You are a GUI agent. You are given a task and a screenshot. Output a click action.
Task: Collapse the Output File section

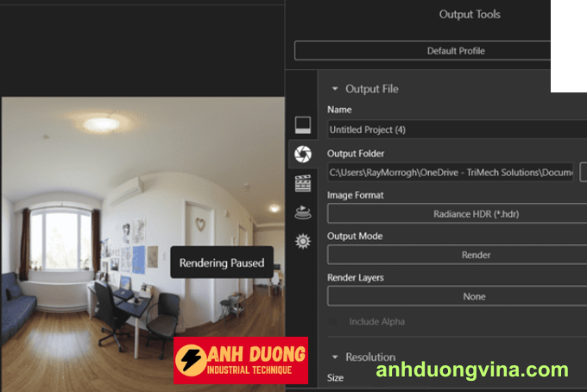point(334,89)
